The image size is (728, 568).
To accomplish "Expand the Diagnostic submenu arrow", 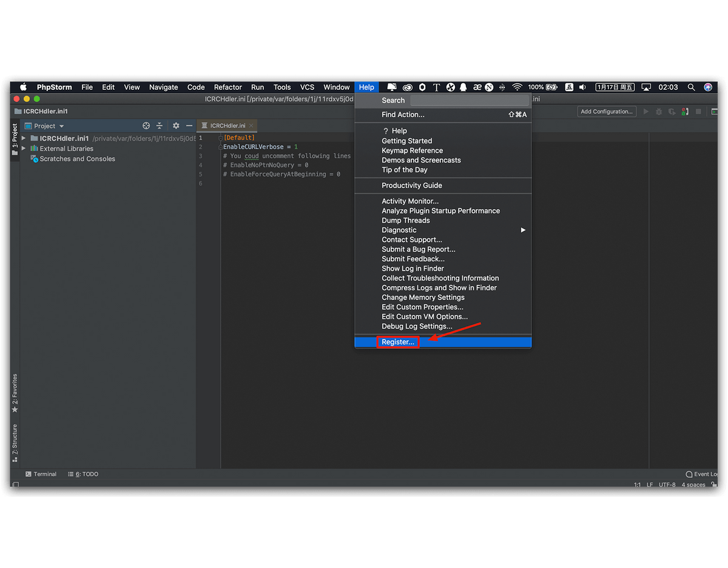I will click(x=523, y=230).
